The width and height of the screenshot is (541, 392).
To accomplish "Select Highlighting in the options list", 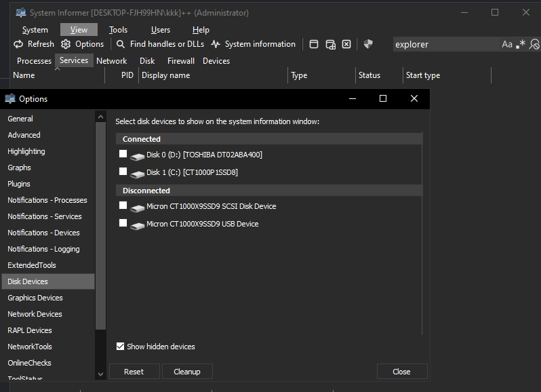I will pos(48,151).
